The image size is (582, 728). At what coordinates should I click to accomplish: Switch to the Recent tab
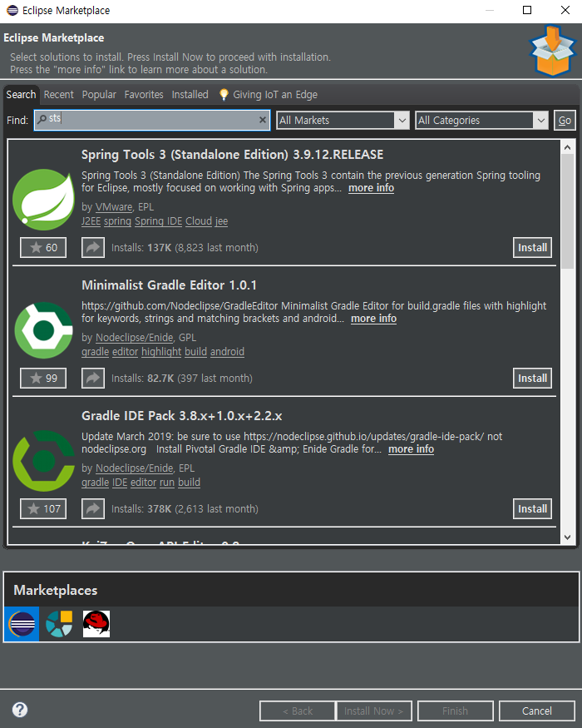click(58, 94)
